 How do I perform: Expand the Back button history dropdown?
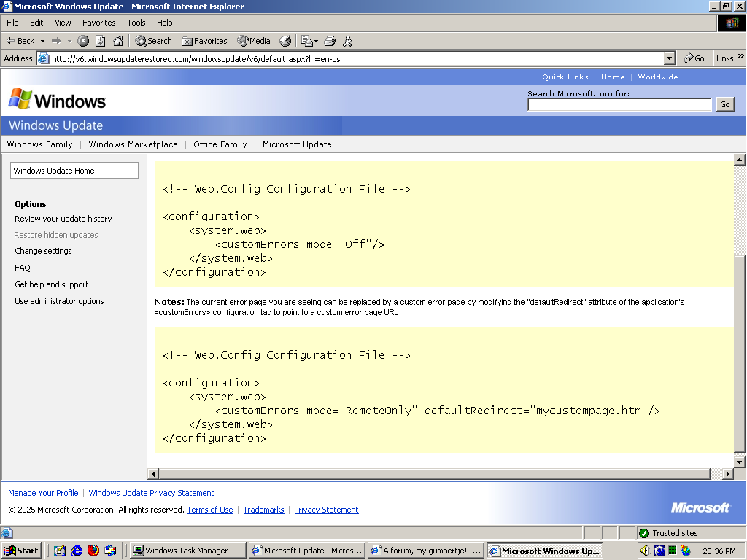point(42,41)
